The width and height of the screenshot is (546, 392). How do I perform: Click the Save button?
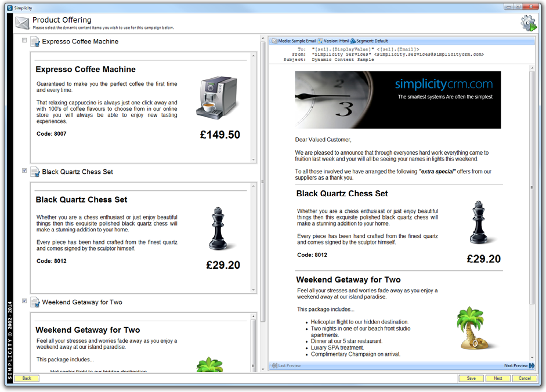coord(471,379)
